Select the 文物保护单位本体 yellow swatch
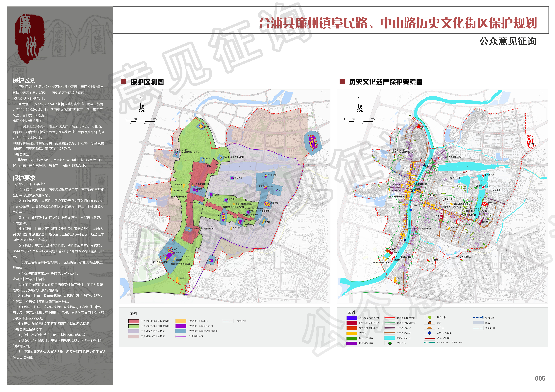The image size is (555, 392). click(x=181, y=321)
